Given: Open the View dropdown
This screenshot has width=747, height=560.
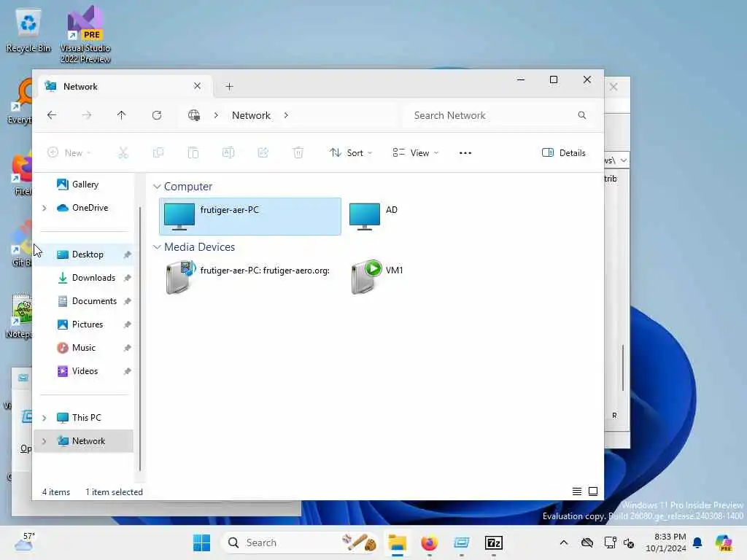Looking at the screenshot, I should click(x=415, y=153).
